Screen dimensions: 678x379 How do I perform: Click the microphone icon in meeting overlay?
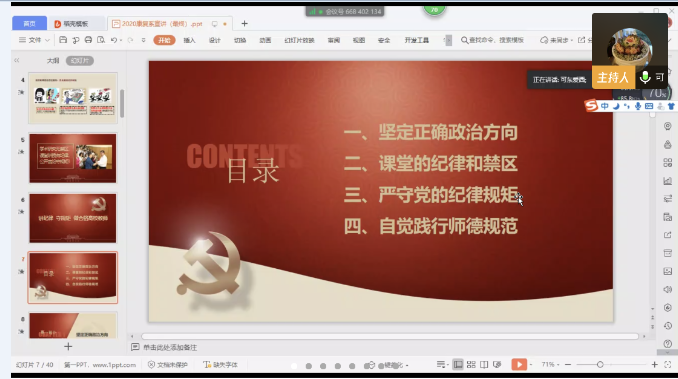pos(645,77)
